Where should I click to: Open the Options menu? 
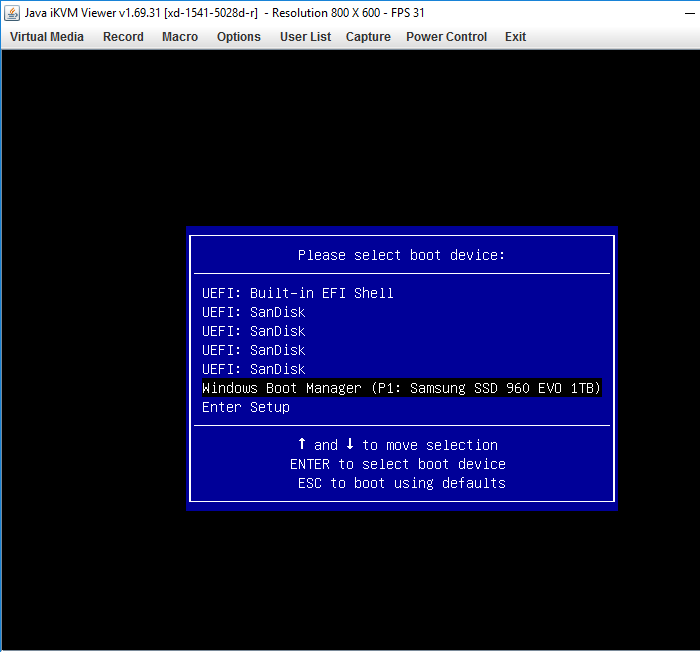239,37
